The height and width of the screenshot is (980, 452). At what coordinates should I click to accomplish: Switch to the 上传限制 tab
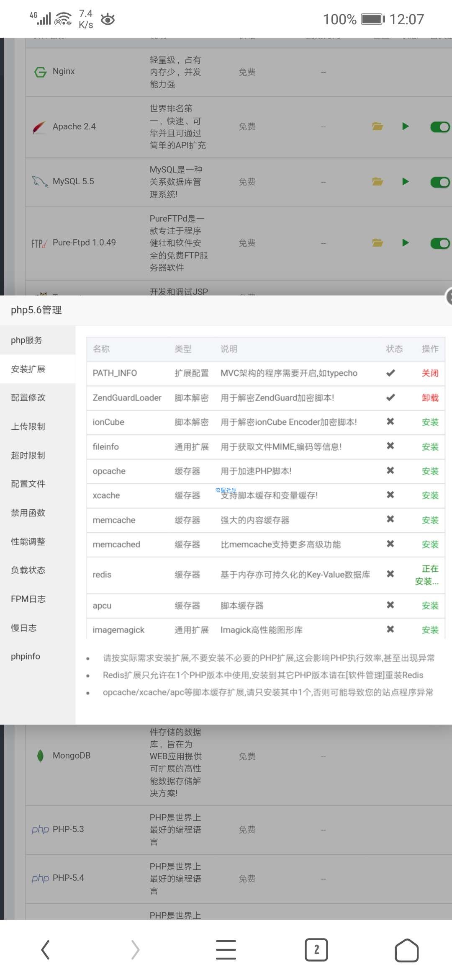[38, 426]
